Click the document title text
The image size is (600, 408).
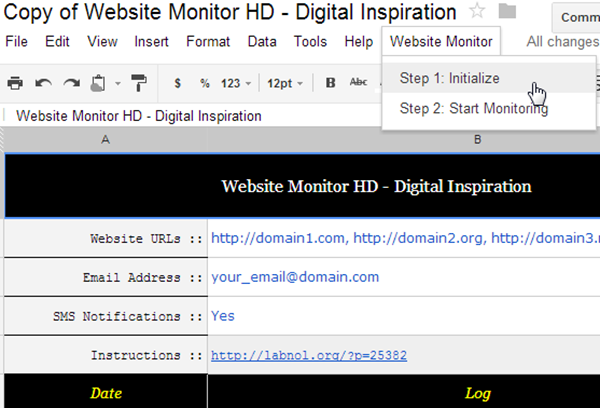click(x=230, y=11)
